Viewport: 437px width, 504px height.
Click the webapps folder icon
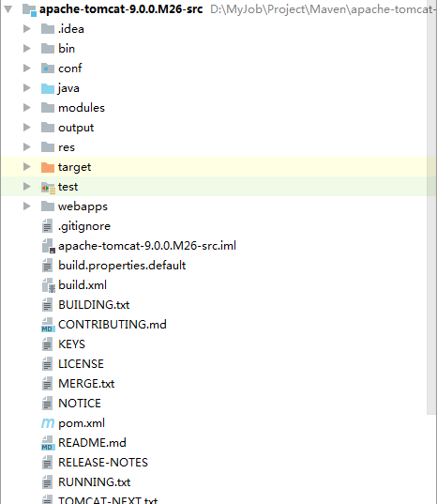(x=48, y=206)
